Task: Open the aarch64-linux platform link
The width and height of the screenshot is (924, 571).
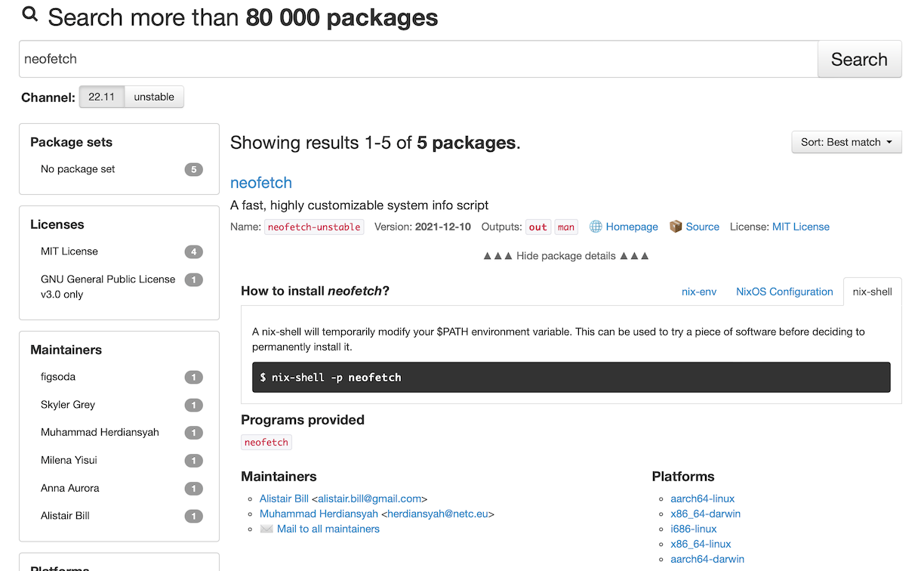Action: pos(702,498)
